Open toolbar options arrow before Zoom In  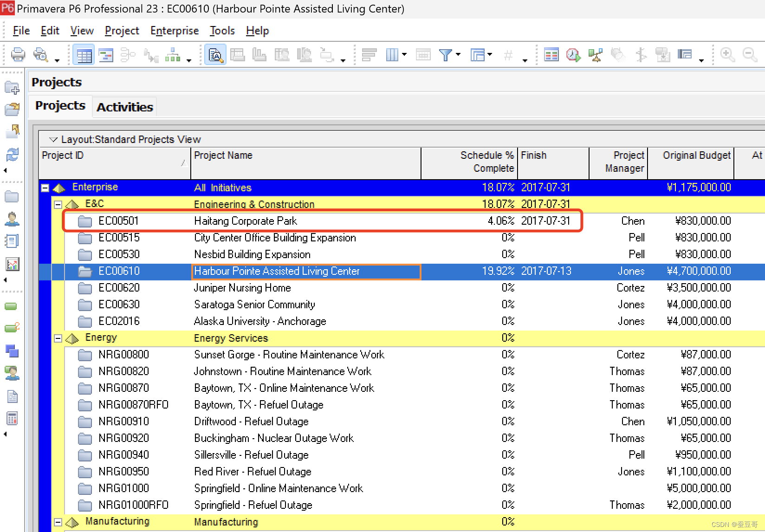[701, 60]
